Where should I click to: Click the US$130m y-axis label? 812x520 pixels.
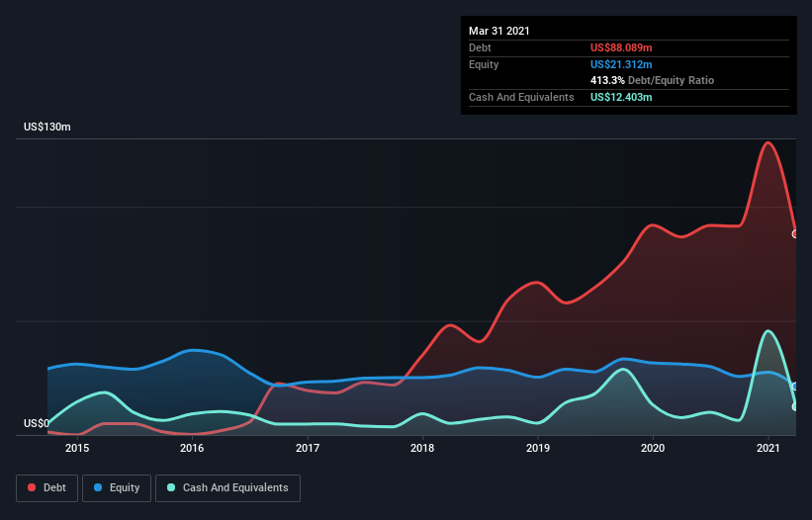click(47, 127)
